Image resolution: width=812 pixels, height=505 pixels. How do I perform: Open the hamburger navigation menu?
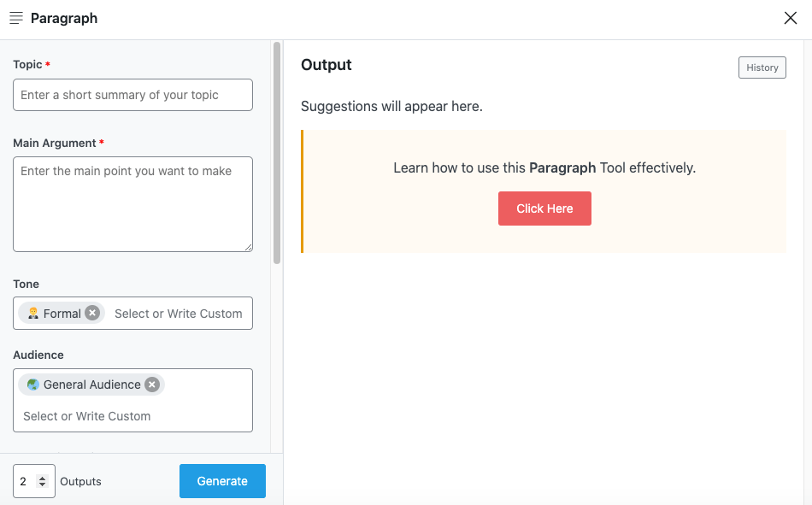pyautogui.click(x=15, y=17)
